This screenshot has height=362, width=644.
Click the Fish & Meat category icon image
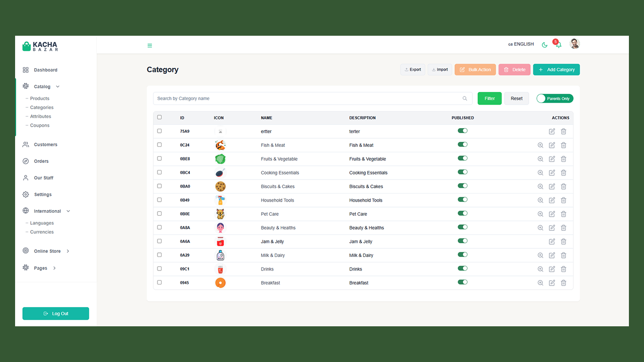click(x=220, y=145)
